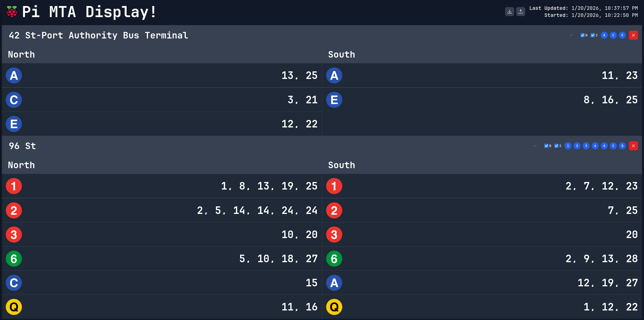Viewport: 644px width, 320px height.
Task: Uncheck the S checkbox for 42 St-Port Authority
Action: coord(592,35)
